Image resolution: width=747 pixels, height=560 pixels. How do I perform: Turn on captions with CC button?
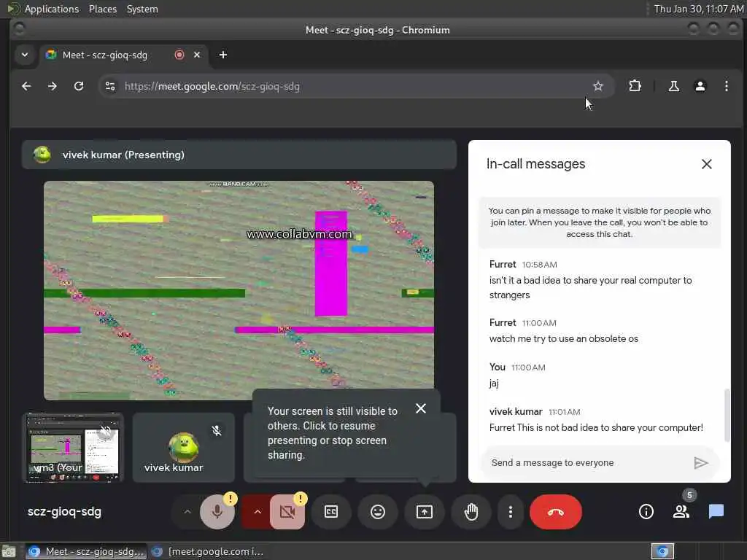point(331,512)
